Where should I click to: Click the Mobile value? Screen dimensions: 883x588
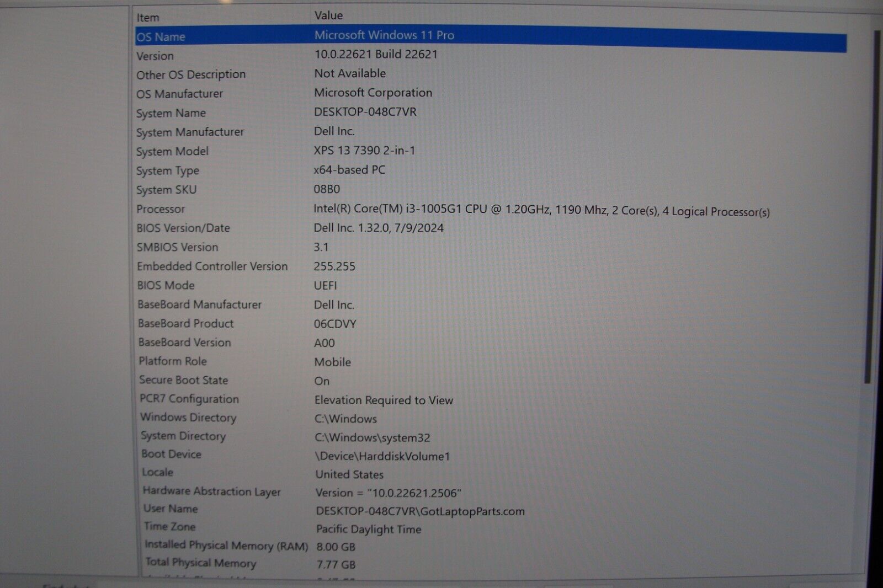pyautogui.click(x=333, y=362)
